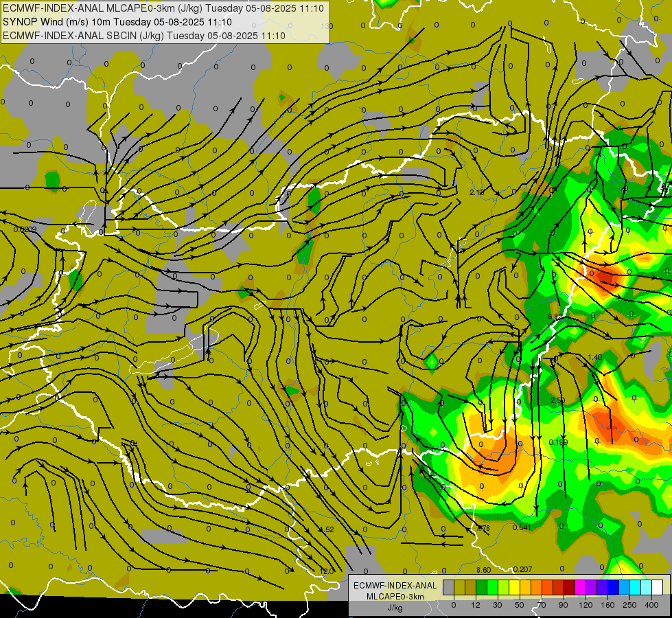The width and height of the screenshot is (672, 618).
Task: Click the map data value '2.50'
Action: click(x=557, y=400)
